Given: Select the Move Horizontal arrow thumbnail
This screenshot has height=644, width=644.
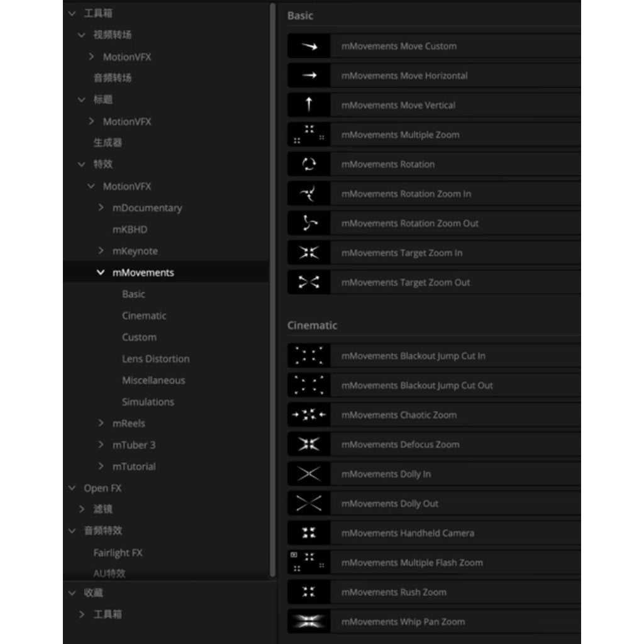Looking at the screenshot, I should click(309, 75).
